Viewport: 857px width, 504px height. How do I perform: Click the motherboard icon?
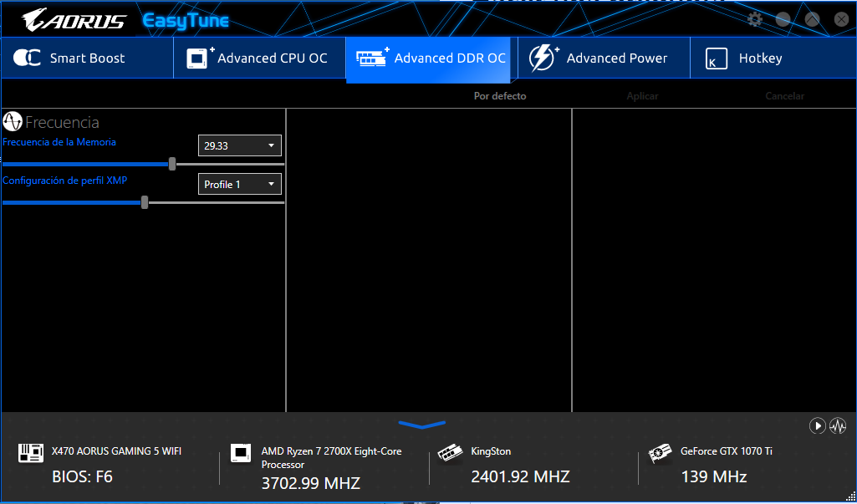pyautogui.click(x=31, y=453)
